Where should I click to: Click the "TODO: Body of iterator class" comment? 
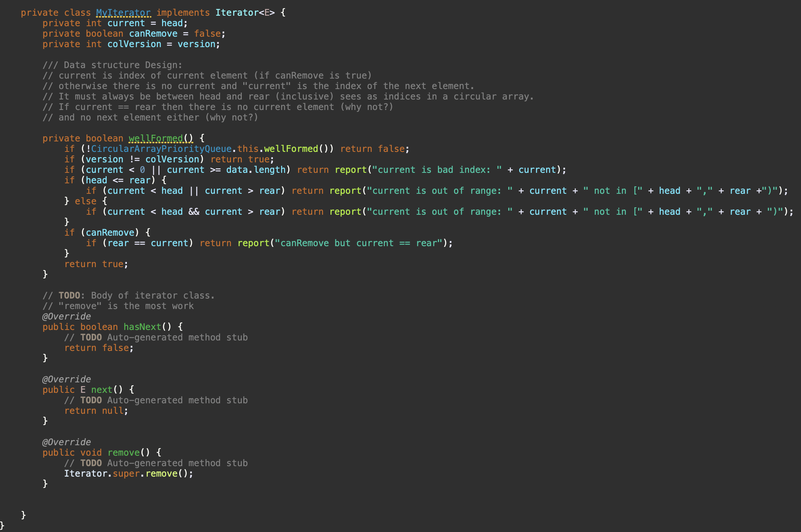tap(129, 296)
